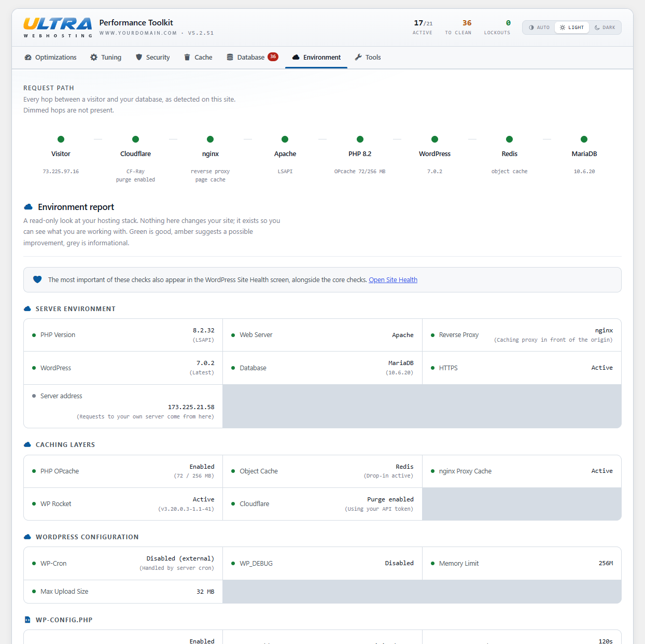Screen dimensions: 645x644
Task: Click the Memory Limit 256M cell
Action: 522,563
